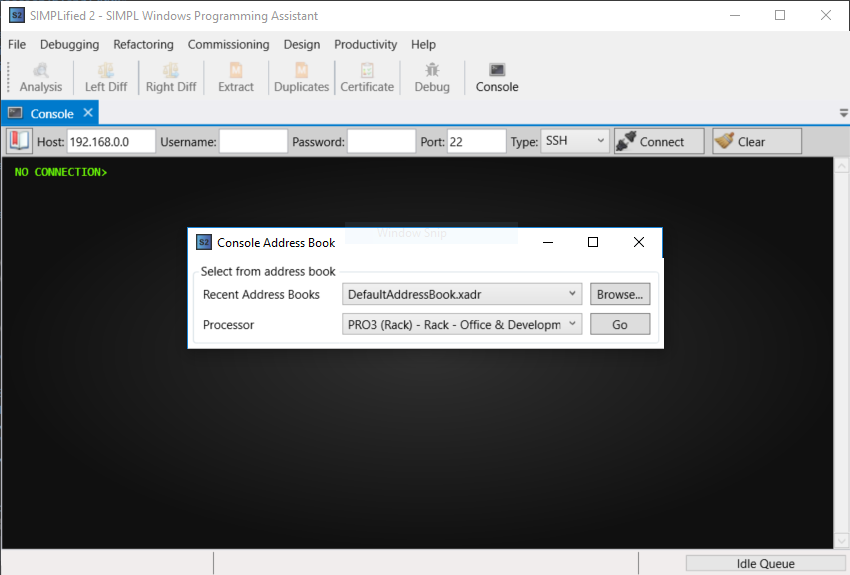Click the Go button

620,324
